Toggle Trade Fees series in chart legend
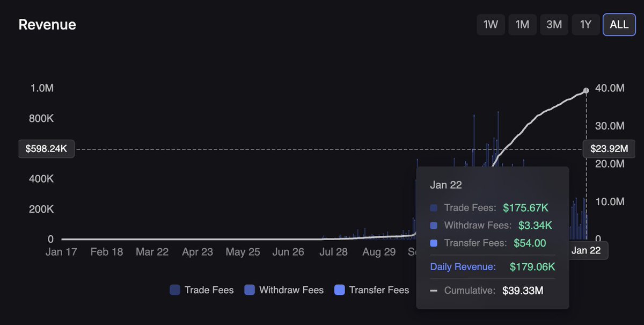Screen dimensions: 644x325 click(x=202, y=290)
